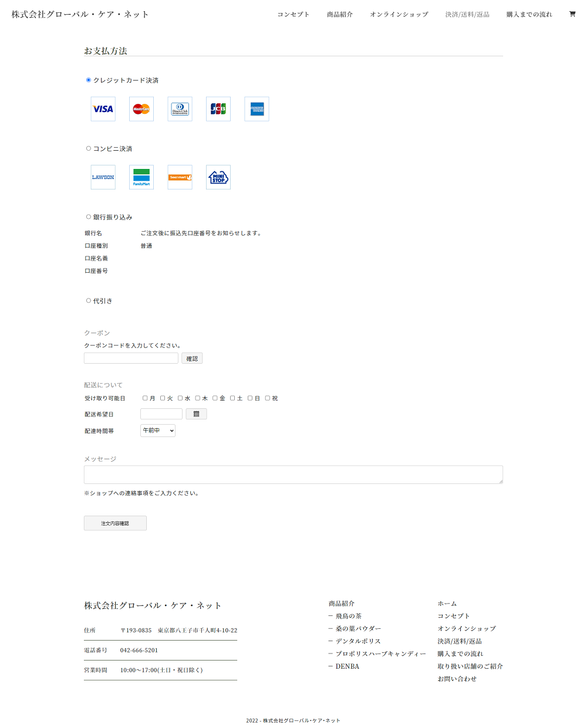
Task: Open 商品紹介 in the top navigation
Action: click(x=340, y=14)
